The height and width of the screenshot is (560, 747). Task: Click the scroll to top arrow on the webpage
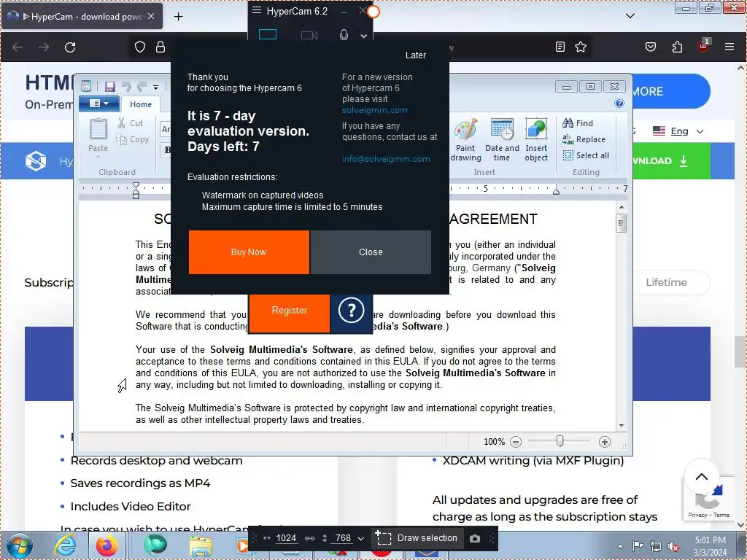[x=702, y=477]
